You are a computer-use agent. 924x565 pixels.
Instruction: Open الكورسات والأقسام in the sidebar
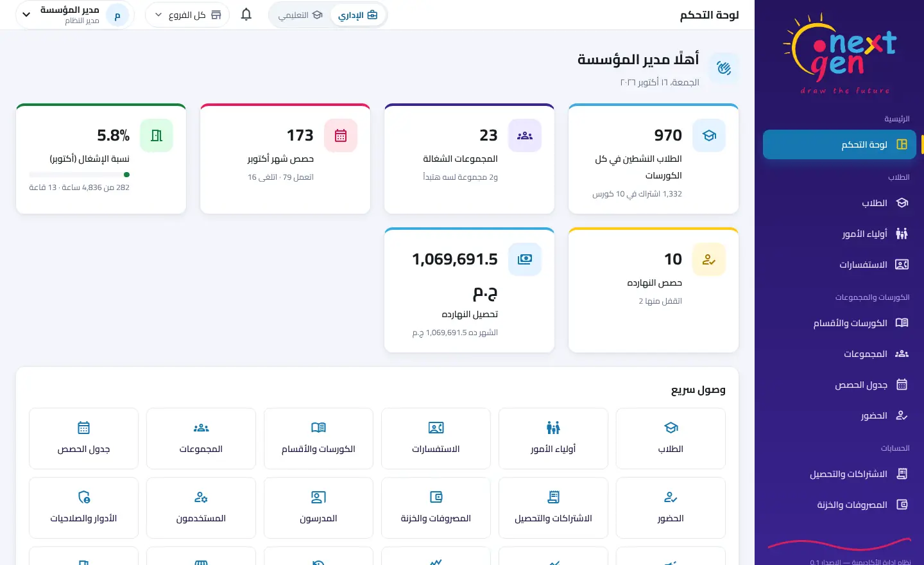(x=839, y=323)
